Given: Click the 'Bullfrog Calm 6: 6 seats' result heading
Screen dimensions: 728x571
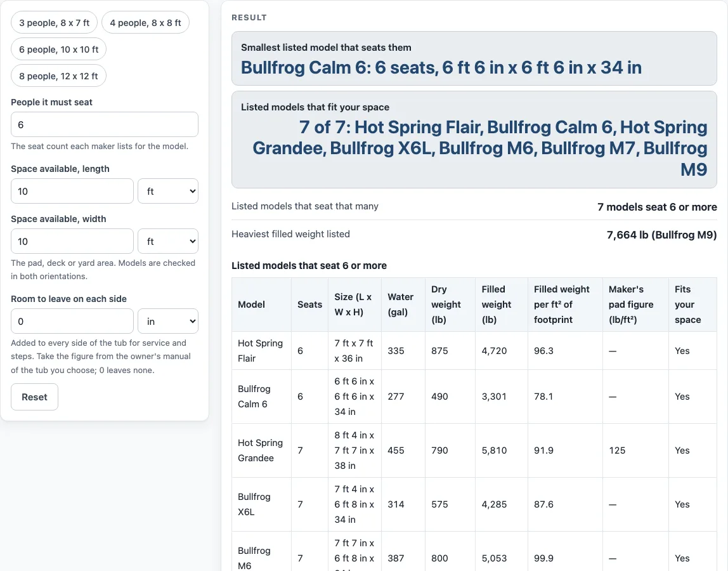Looking at the screenshot, I should [x=441, y=68].
